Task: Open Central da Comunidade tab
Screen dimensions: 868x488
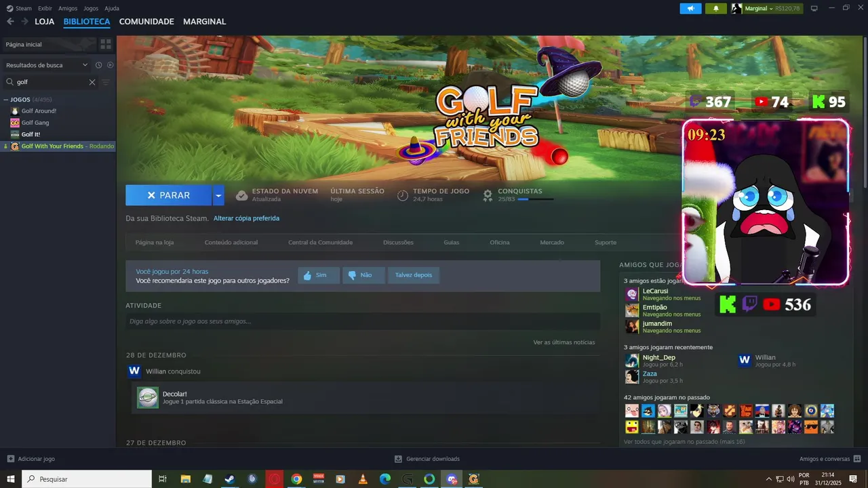Action: [x=320, y=243]
